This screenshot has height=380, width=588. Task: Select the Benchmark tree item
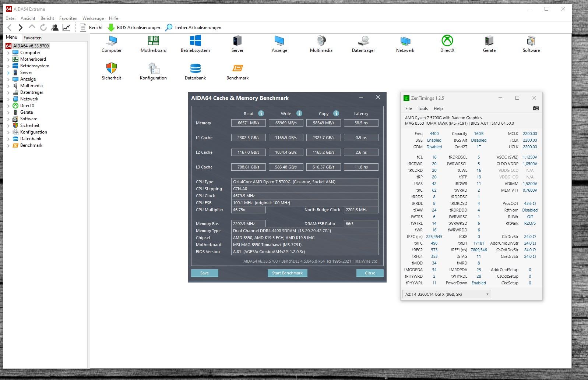[31, 145]
